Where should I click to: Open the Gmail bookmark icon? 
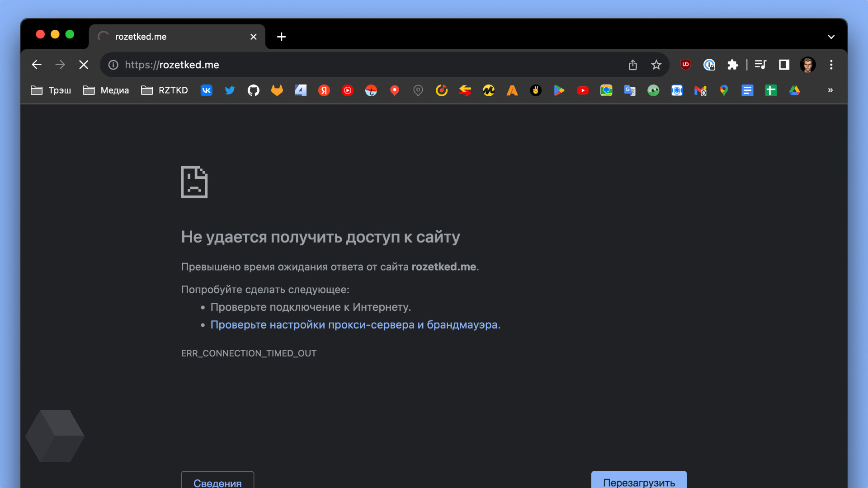[700, 90]
